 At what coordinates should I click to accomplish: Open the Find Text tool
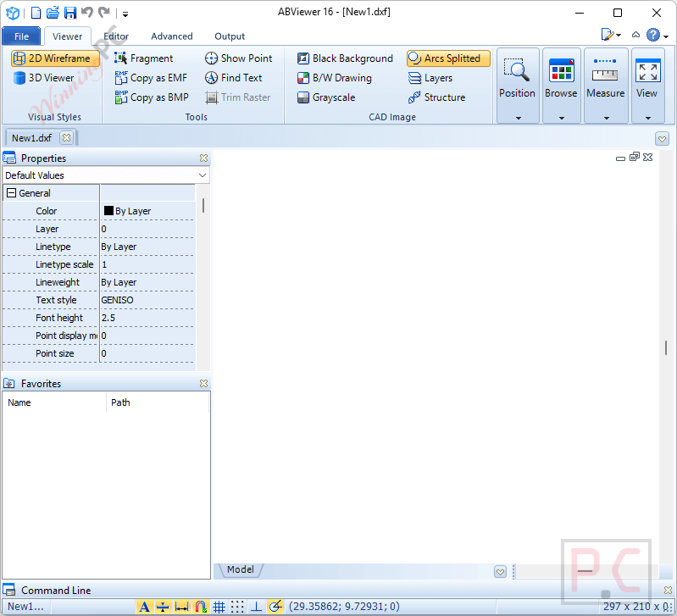pos(234,78)
